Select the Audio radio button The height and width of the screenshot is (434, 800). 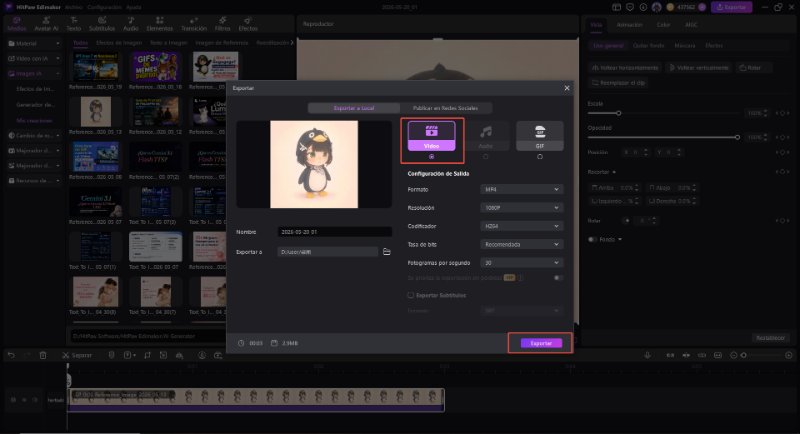point(486,157)
